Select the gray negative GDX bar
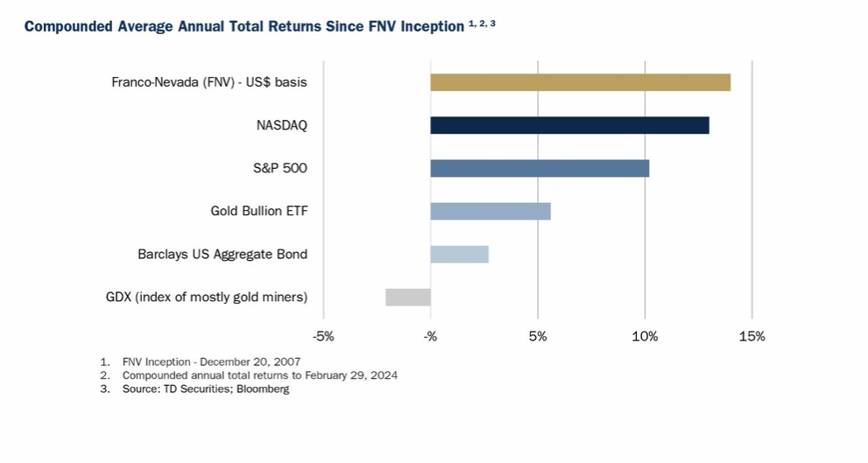The width and height of the screenshot is (868, 463). pyautogui.click(x=408, y=297)
